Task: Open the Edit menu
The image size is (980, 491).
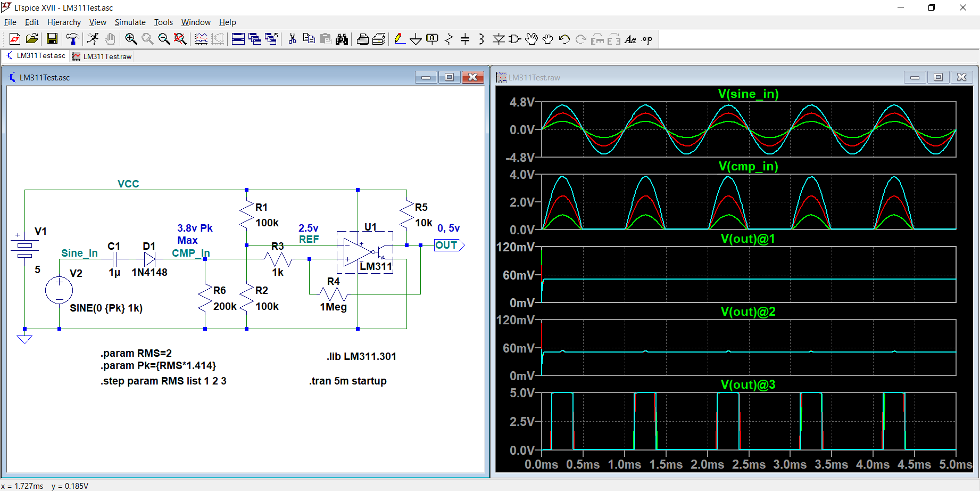Action: click(x=32, y=22)
